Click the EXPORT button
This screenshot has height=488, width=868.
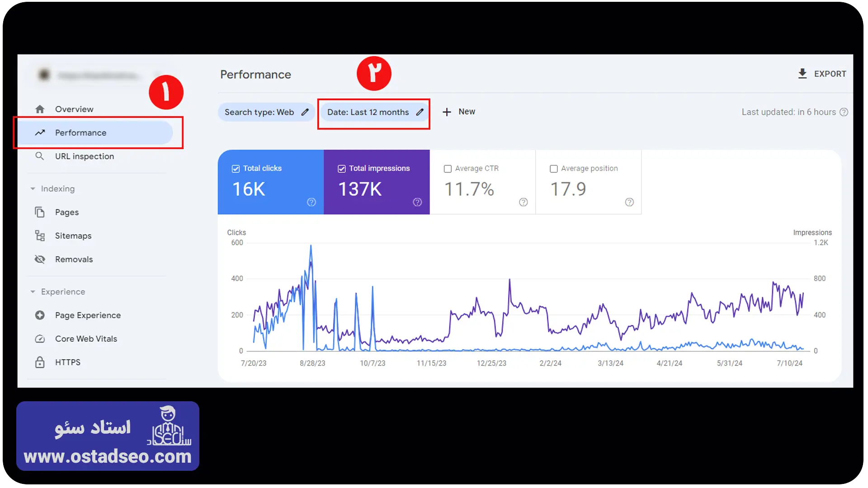[x=822, y=74]
